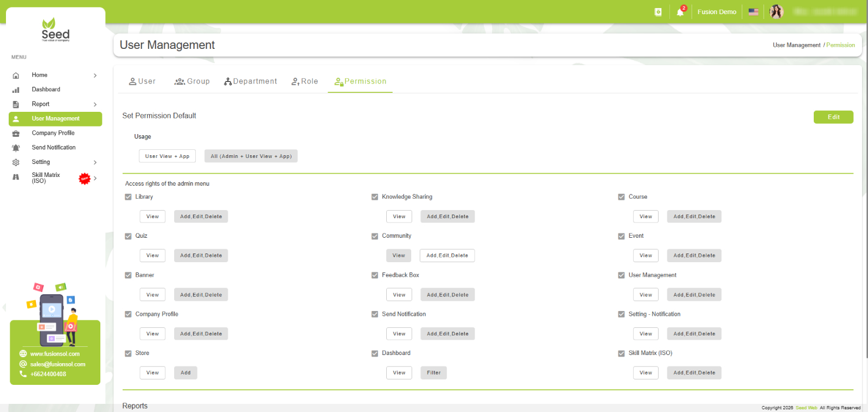Click the Seed logo

click(x=55, y=30)
